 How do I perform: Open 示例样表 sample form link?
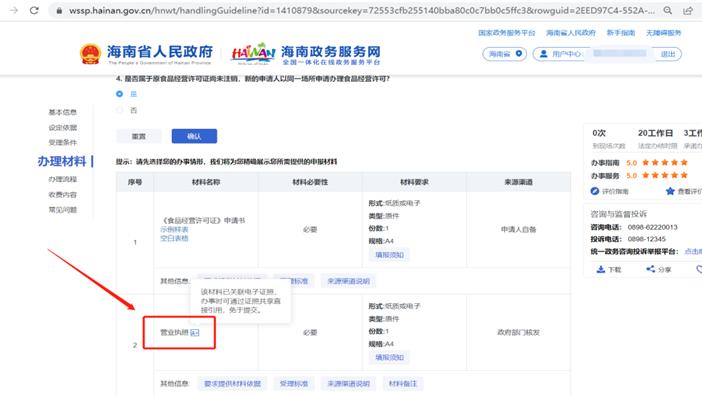coord(174,230)
